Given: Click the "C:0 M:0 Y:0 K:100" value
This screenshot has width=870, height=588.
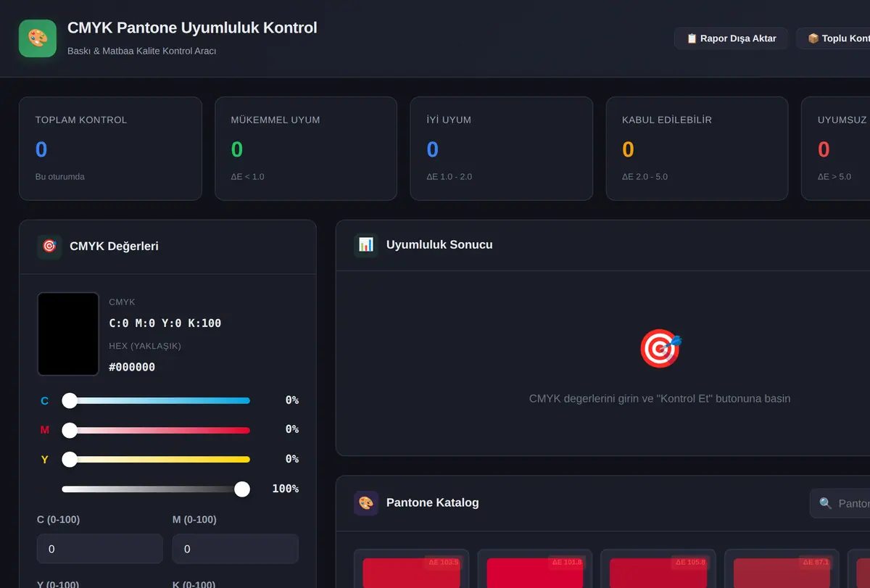Looking at the screenshot, I should click(165, 323).
